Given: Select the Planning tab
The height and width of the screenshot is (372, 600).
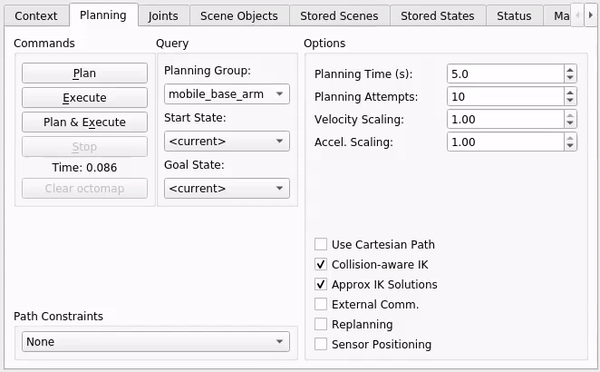Looking at the screenshot, I should 103,15.
